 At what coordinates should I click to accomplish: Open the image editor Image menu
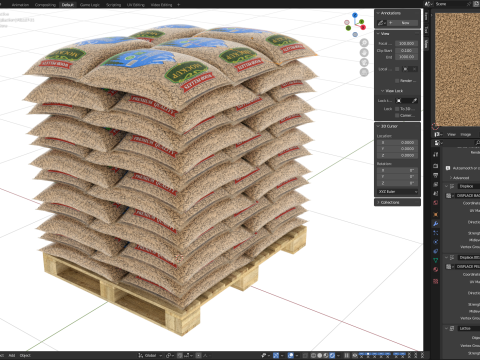466,134
